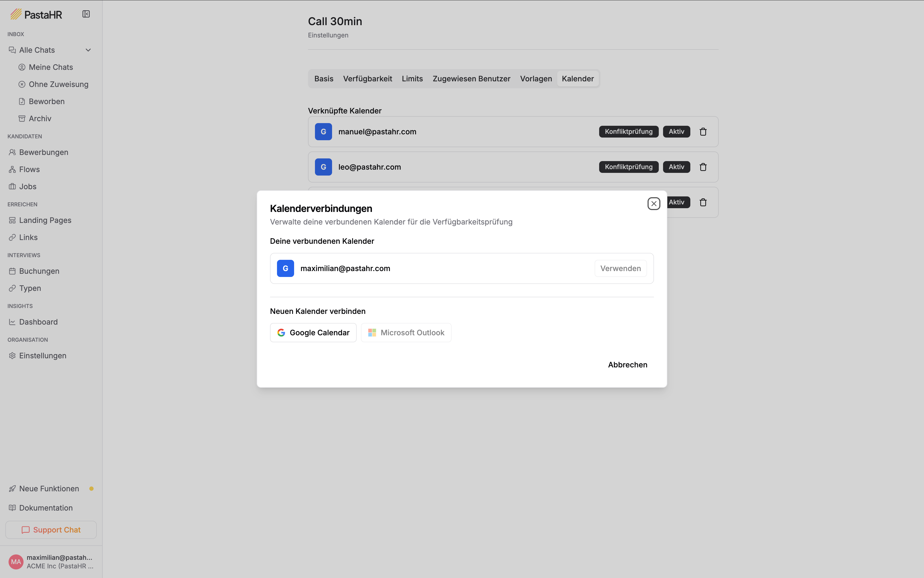The width and height of the screenshot is (924, 578).
Task: Switch to the Verfügbarkeit tab
Action: (367, 79)
